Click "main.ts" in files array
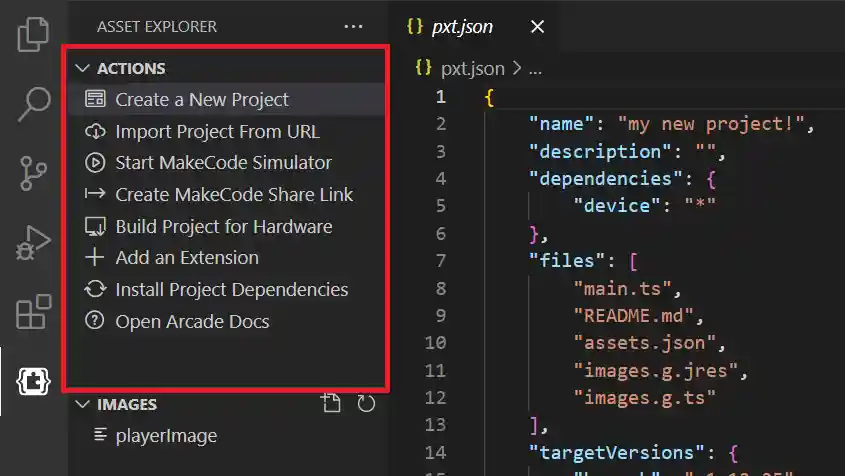The height and width of the screenshot is (476, 845). (622, 289)
